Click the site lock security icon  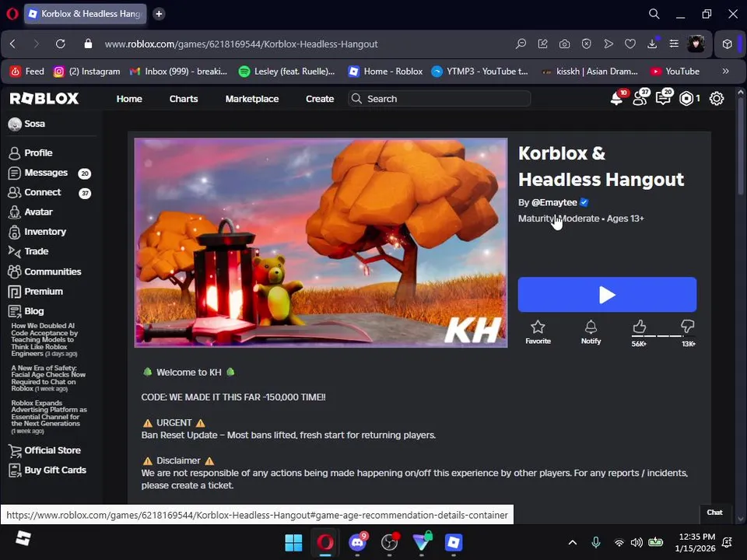pyautogui.click(x=88, y=44)
